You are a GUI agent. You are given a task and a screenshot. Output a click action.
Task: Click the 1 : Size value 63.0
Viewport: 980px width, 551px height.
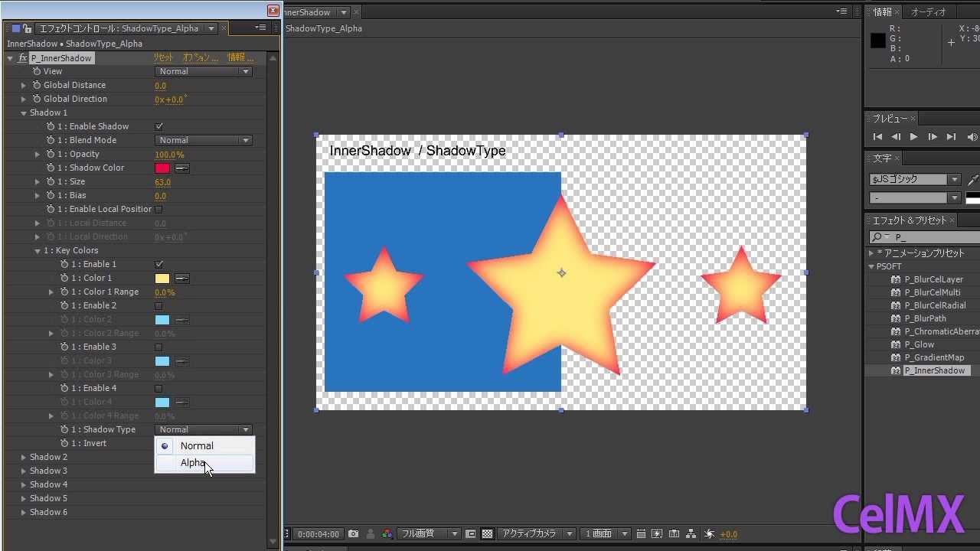(x=162, y=182)
